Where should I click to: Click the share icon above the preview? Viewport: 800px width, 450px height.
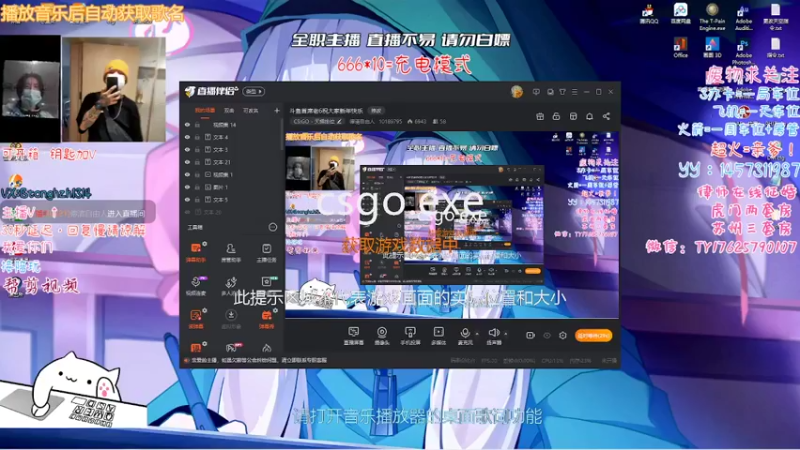point(606,116)
